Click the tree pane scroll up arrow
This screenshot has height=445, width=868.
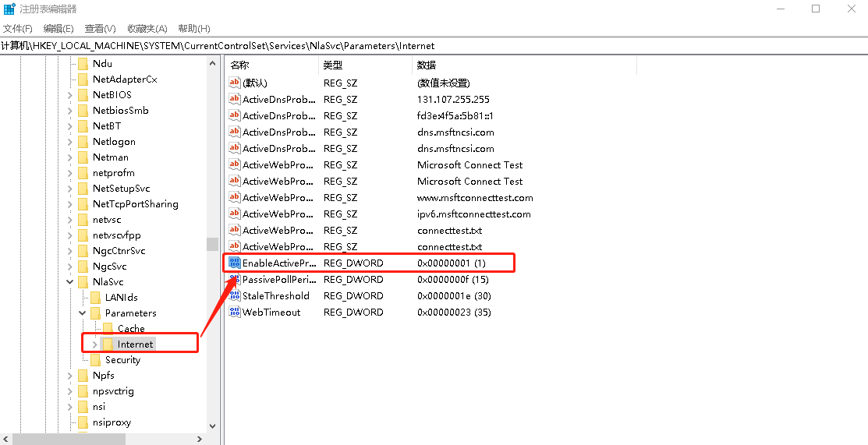pyautogui.click(x=213, y=63)
